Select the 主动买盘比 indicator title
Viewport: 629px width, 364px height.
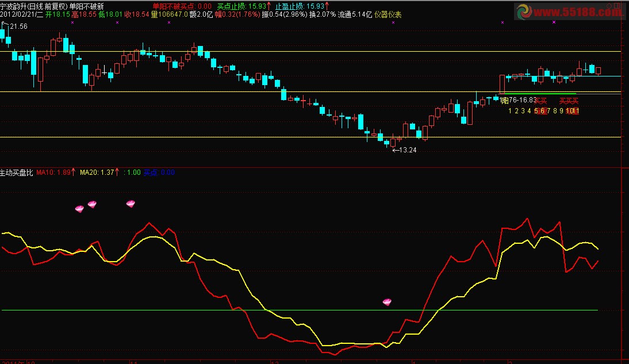point(16,172)
